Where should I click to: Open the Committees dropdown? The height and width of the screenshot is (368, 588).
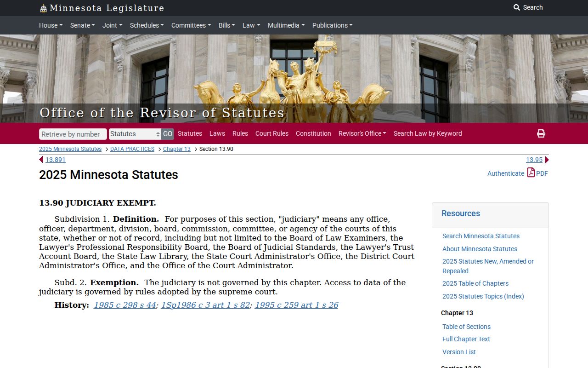191,25
